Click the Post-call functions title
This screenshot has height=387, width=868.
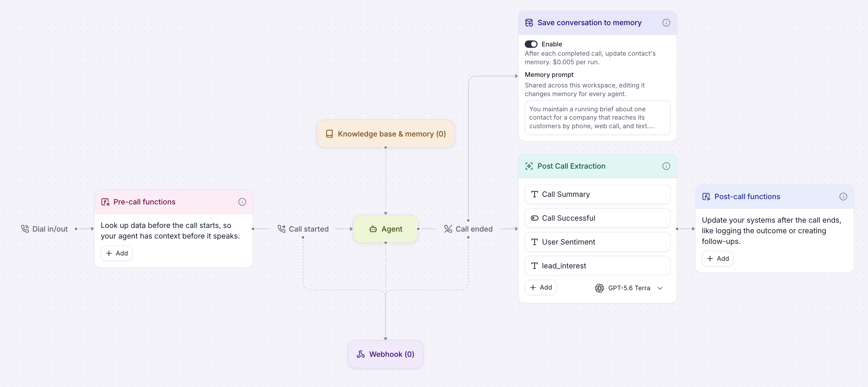click(x=747, y=196)
